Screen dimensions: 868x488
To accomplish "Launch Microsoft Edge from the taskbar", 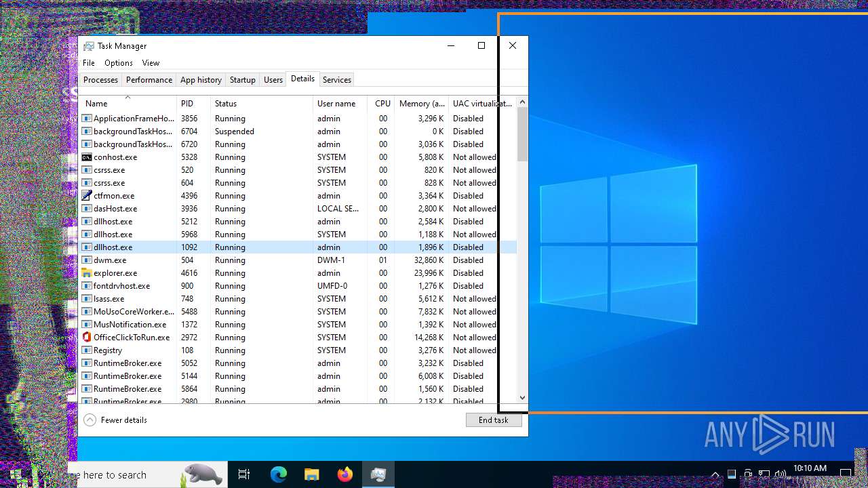I will 279,475.
